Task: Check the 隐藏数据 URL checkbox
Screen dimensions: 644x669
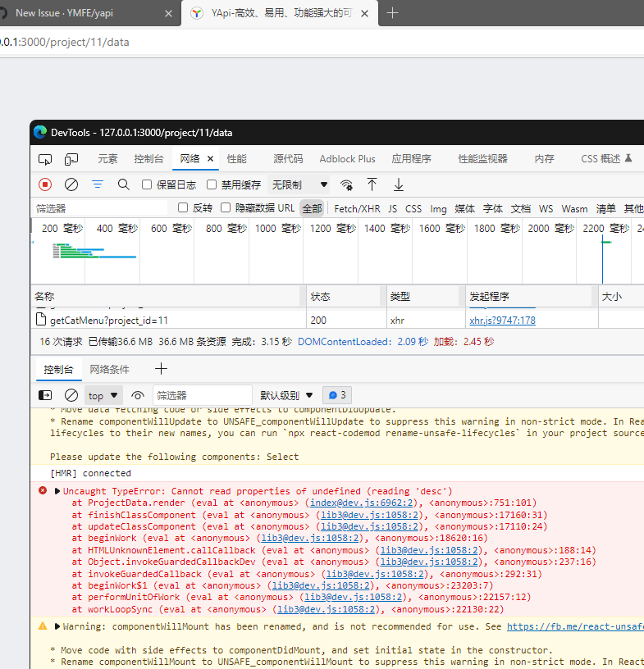Action: (x=226, y=207)
